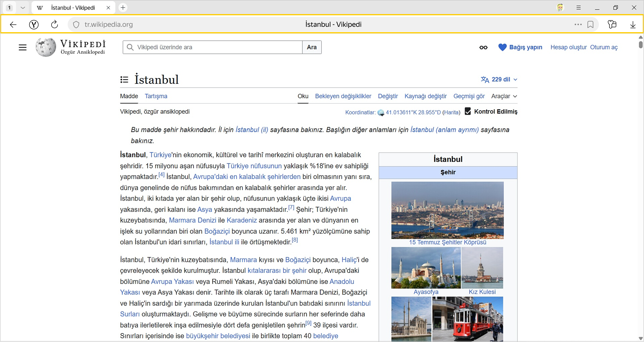
Task: Click the Kontrol Edilmiş checkmark icon
Action: pos(468,111)
